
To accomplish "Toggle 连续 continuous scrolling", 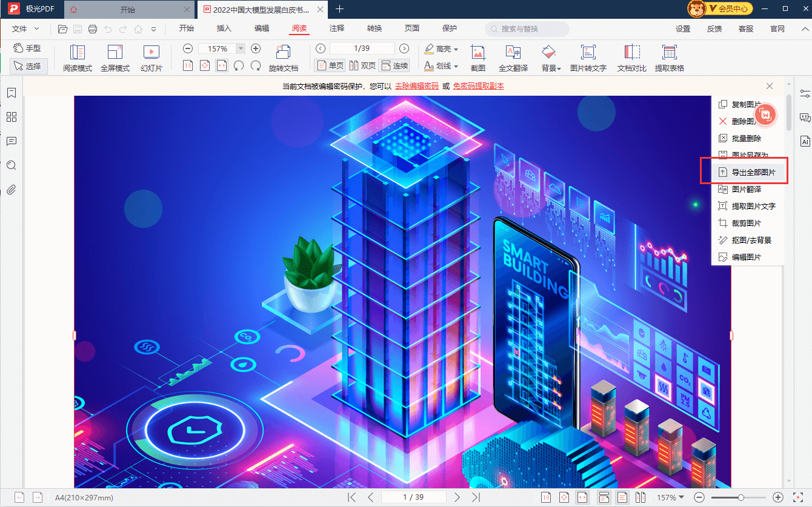I will (394, 65).
